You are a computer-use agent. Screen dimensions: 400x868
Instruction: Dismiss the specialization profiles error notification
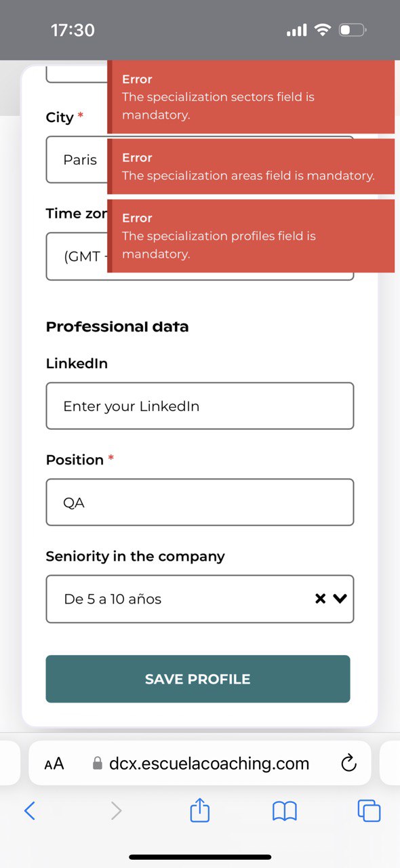coord(251,236)
